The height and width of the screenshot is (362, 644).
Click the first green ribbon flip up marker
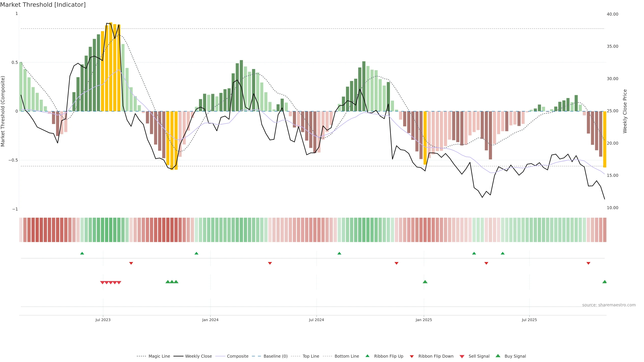pyautogui.click(x=82, y=253)
